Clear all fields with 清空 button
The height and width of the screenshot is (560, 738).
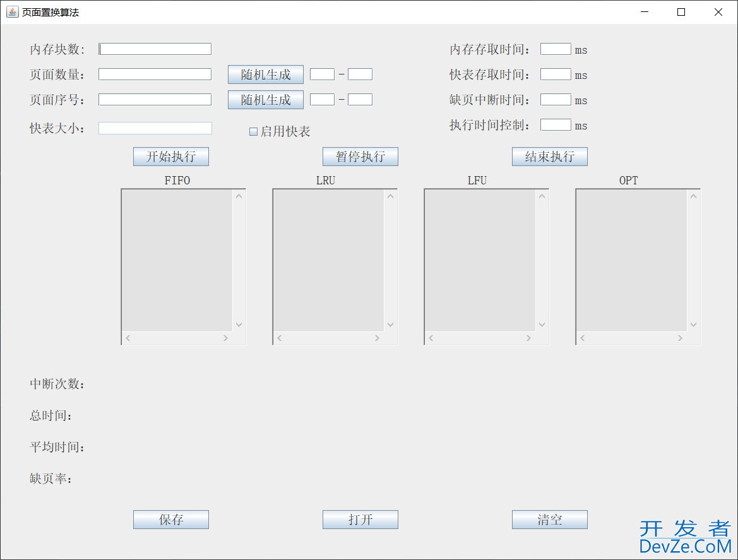click(x=549, y=520)
